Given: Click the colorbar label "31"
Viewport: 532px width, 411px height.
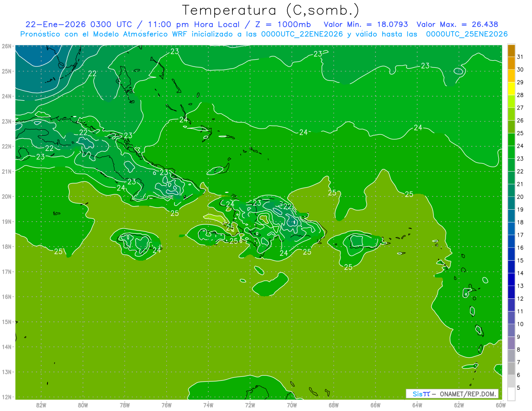Looking at the screenshot, I should point(520,57).
